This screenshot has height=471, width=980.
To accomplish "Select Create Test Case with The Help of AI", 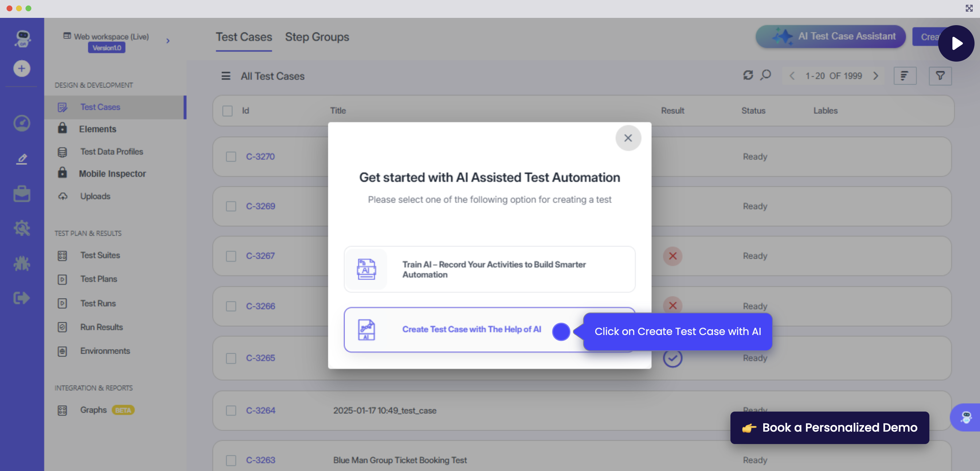I will (471, 329).
